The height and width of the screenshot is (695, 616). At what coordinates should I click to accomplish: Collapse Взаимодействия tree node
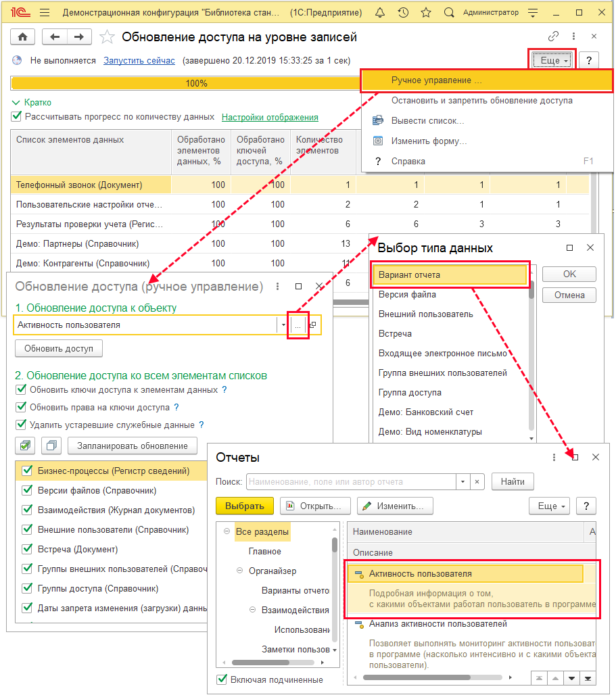pos(253,609)
